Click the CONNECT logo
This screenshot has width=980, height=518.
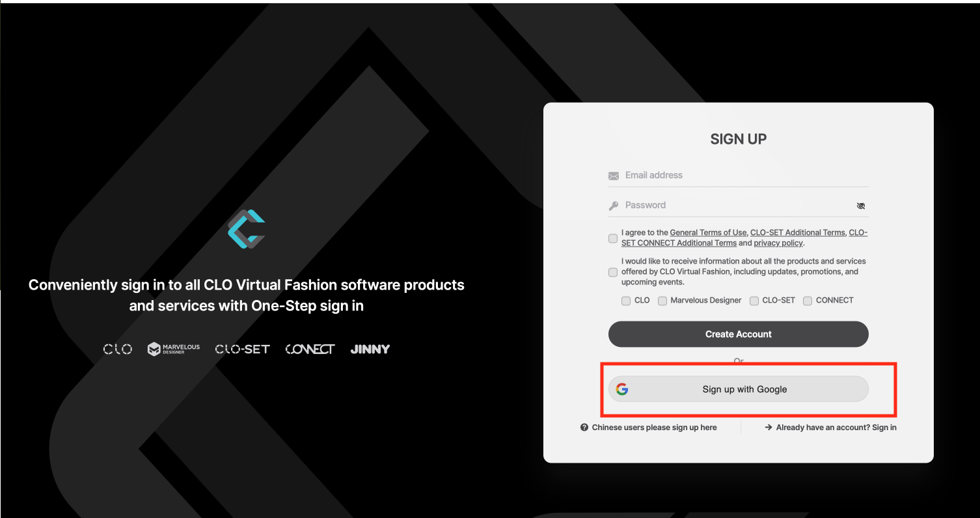point(310,349)
